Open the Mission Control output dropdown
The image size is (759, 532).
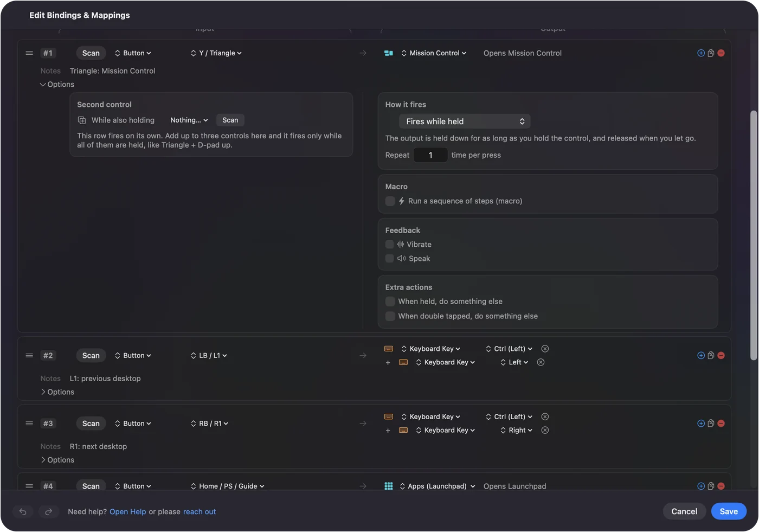click(x=434, y=53)
